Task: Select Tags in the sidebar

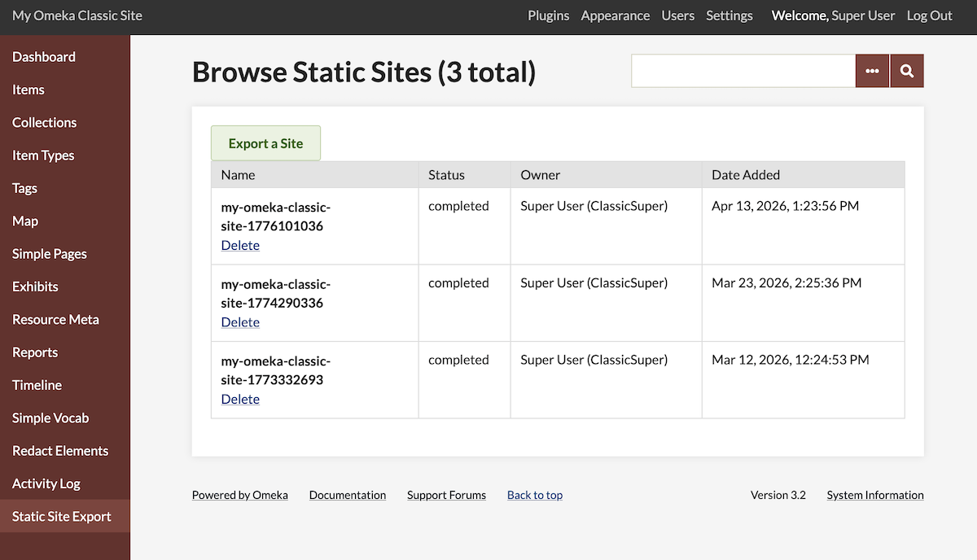Action: tap(65, 188)
